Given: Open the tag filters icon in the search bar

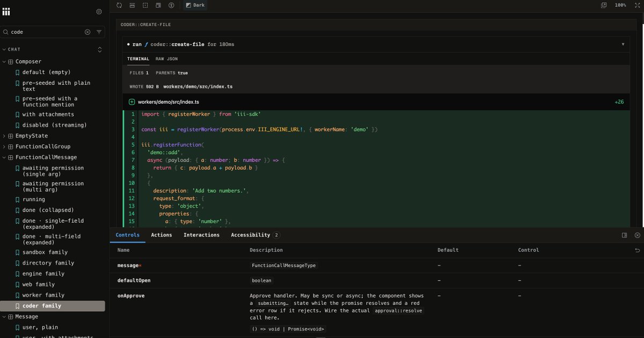Looking at the screenshot, I should pyautogui.click(x=99, y=32).
